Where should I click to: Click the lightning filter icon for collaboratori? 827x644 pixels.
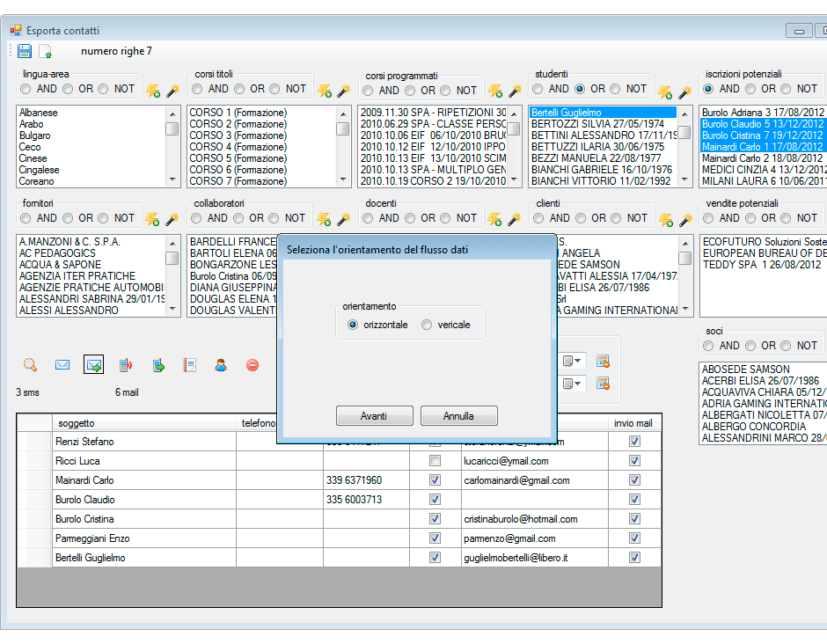(324, 219)
